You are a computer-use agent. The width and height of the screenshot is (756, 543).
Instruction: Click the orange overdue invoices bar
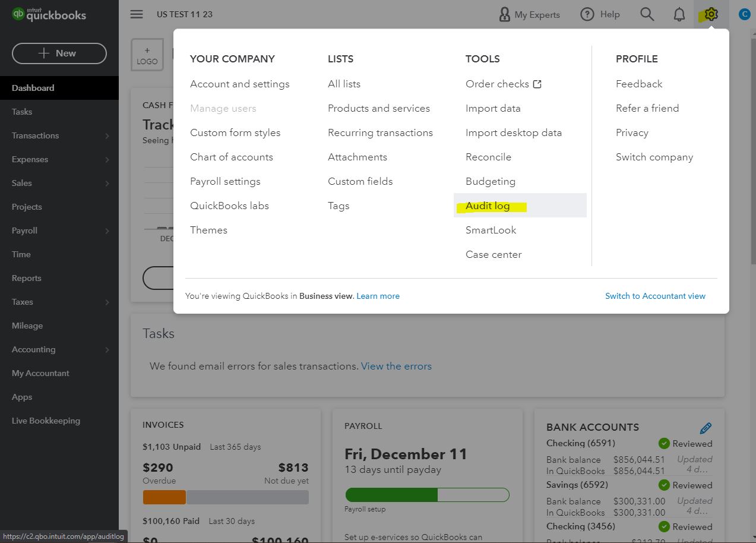click(165, 497)
